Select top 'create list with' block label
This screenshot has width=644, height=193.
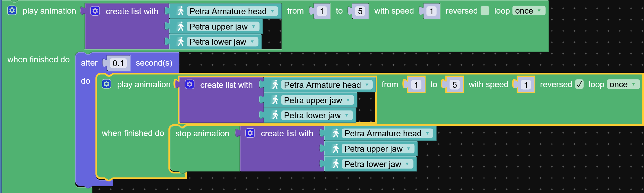coord(132,11)
